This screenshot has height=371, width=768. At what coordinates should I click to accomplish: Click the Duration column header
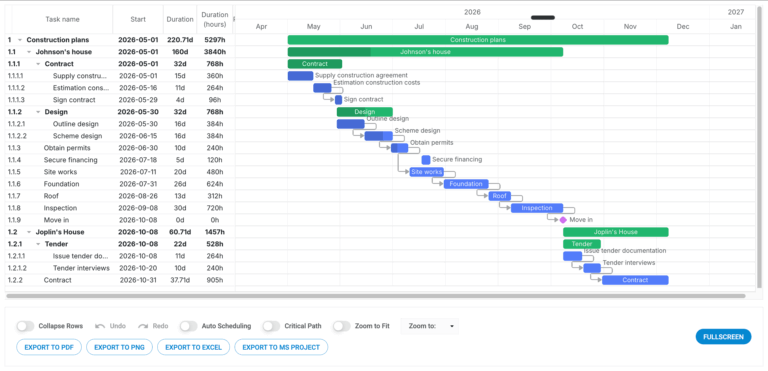pos(180,20)
